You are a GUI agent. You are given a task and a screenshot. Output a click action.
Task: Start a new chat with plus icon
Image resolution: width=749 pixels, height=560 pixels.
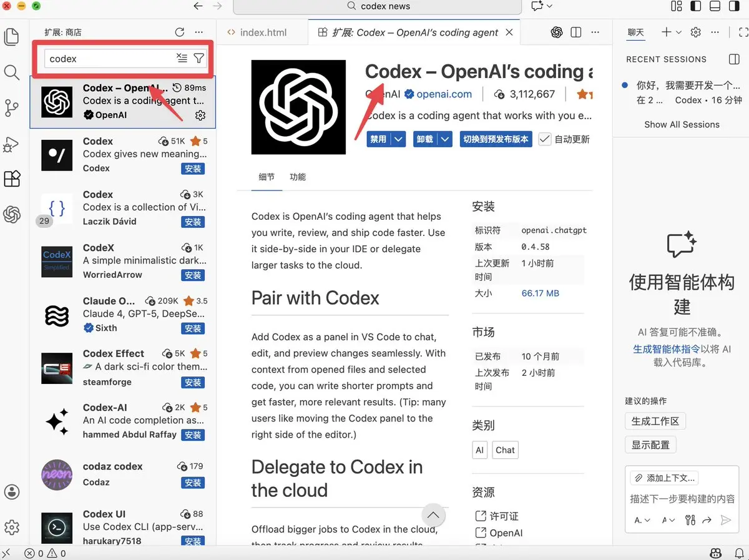point(666,32)
